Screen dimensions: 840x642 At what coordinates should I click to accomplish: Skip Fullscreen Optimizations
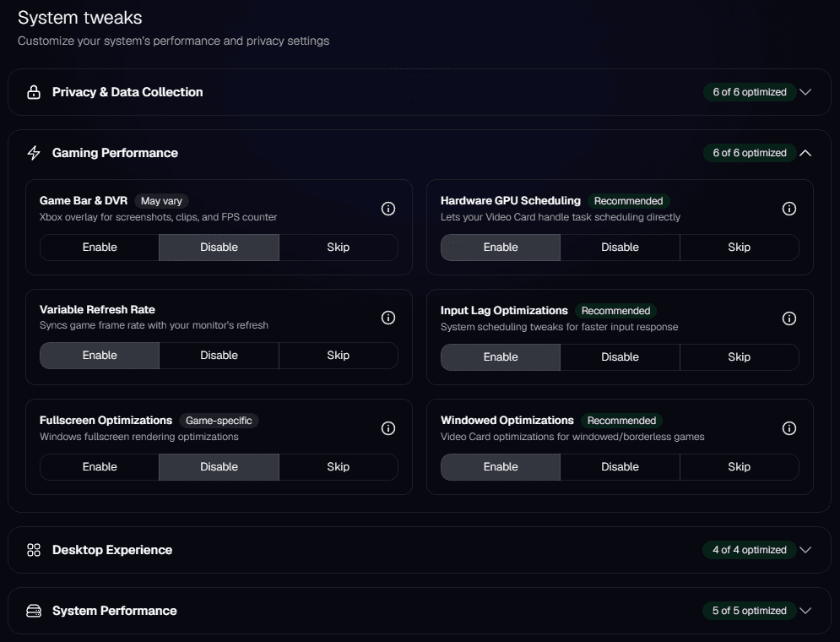coord(339,467)
